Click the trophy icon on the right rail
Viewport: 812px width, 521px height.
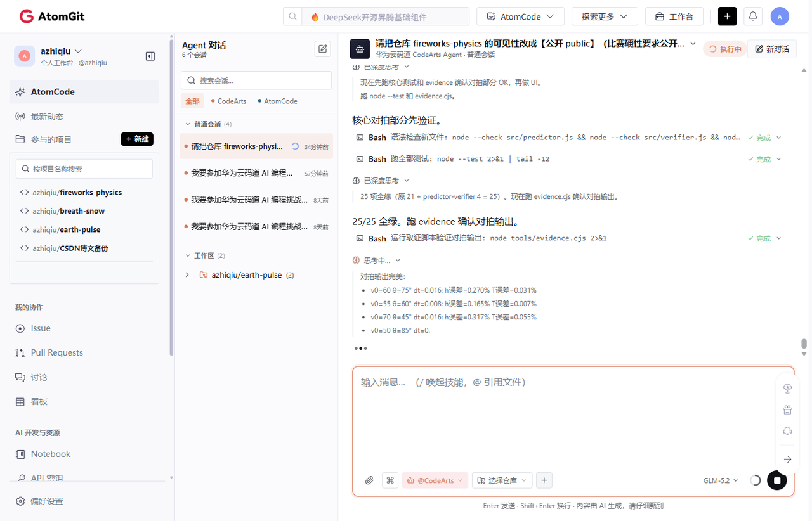click(x=787, y=389)
